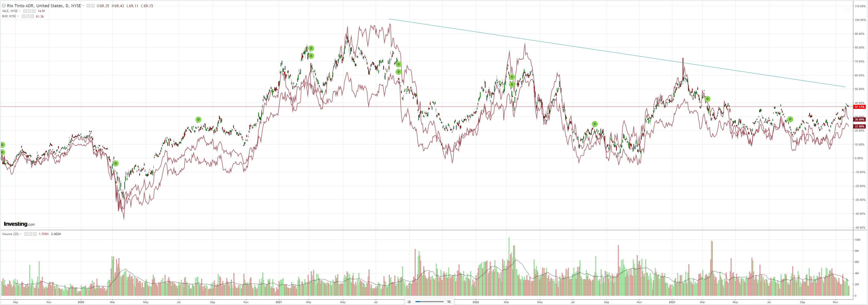Remove BHP comparison with X icon

[x=32, y=16]
